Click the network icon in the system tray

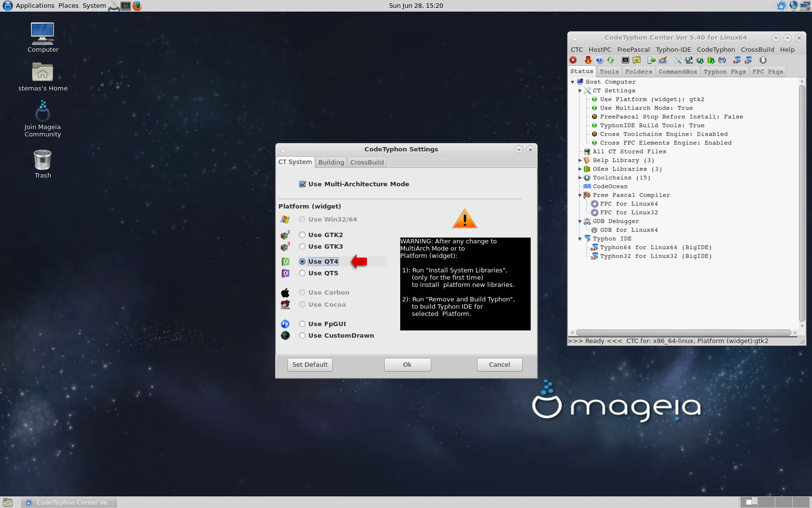click(x=805, y=6)
